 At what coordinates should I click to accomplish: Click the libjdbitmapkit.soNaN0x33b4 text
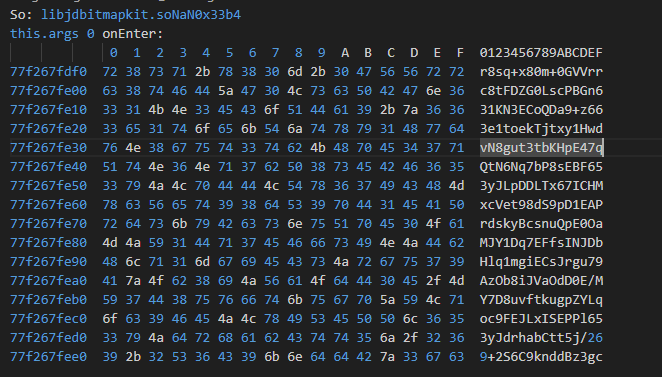(x=141, y=15)
